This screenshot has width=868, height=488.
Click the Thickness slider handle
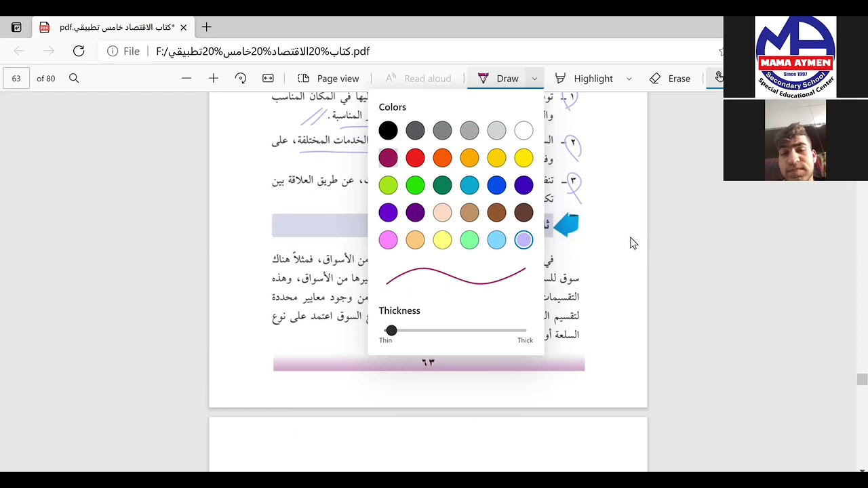click(x=391, y=330)
